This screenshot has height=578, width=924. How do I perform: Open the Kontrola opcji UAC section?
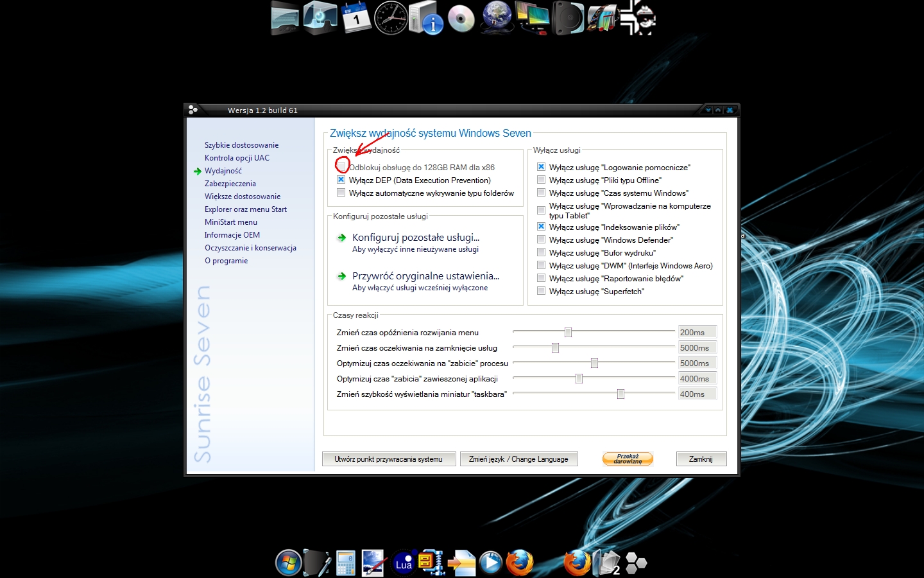tap(237, 158)
